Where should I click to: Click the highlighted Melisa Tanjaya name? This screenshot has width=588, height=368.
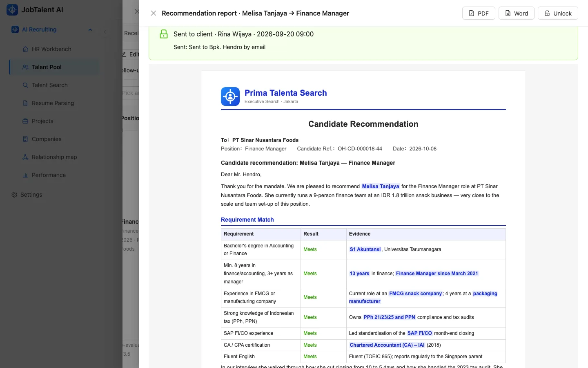pyautogui.click(x=381, y=186)
